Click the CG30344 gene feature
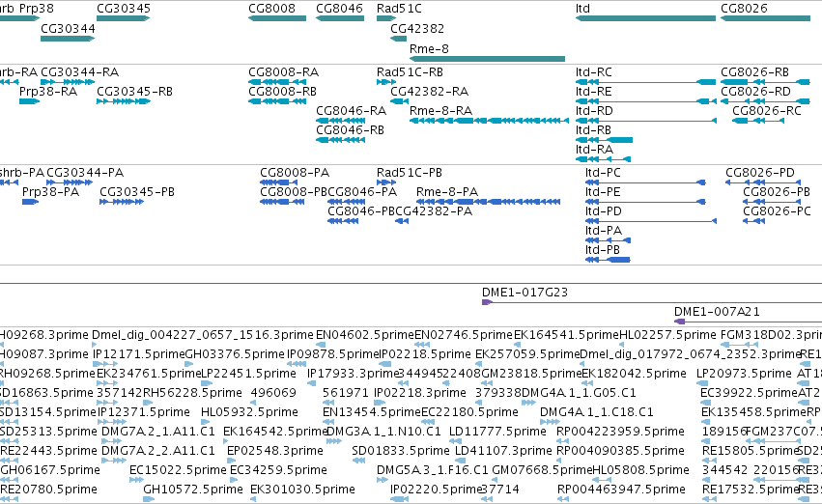 pos(68,39)
